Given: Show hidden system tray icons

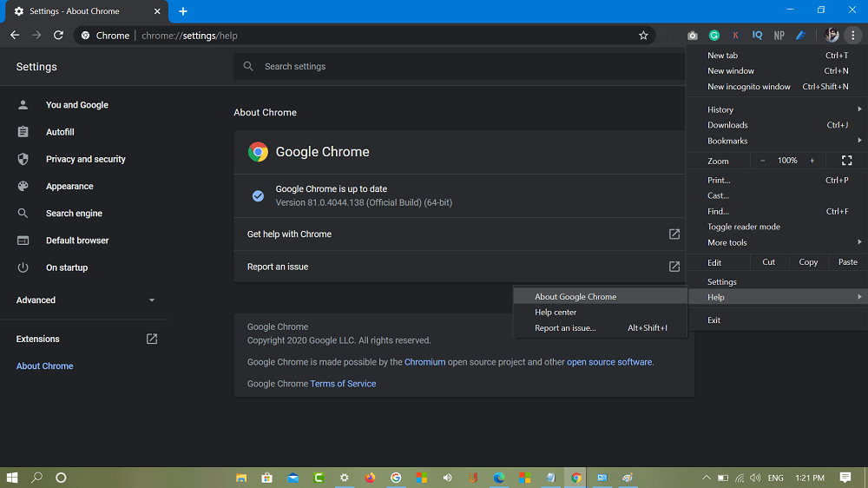Looking at the screenshot, I should pyautogui.click(x=706, y=478).
